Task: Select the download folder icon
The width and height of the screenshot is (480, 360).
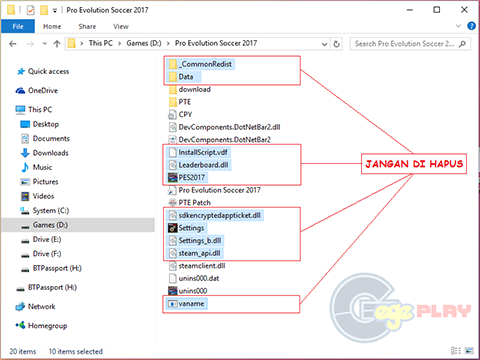Action: click(x=172, y=89)
